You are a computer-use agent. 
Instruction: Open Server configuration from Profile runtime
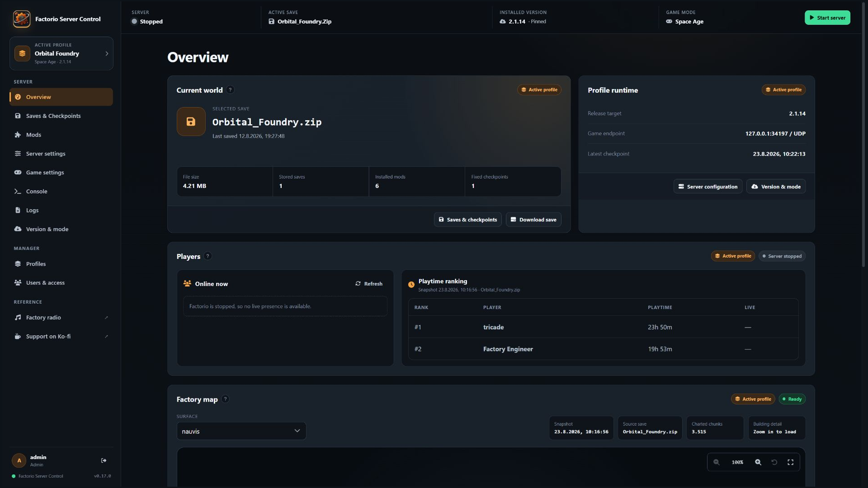(x=708, y=187)
